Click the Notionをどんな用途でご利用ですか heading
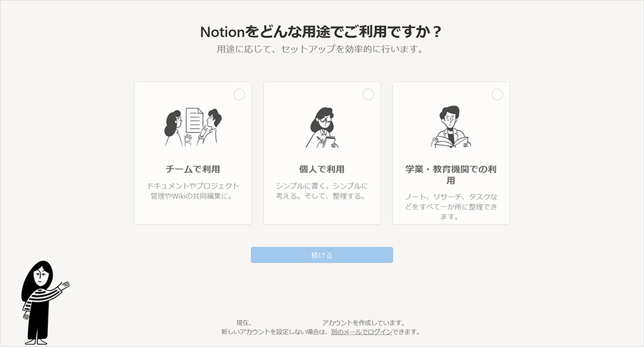 (x=321, y=32)
